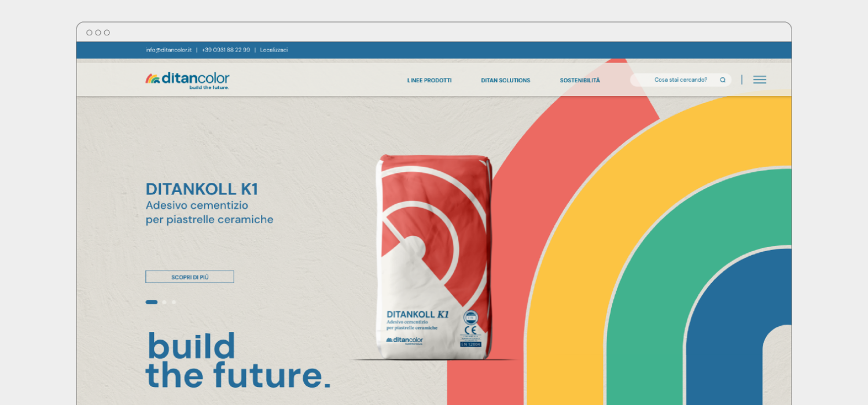Click the ditancolor logo on the bag

coord(404,340)
